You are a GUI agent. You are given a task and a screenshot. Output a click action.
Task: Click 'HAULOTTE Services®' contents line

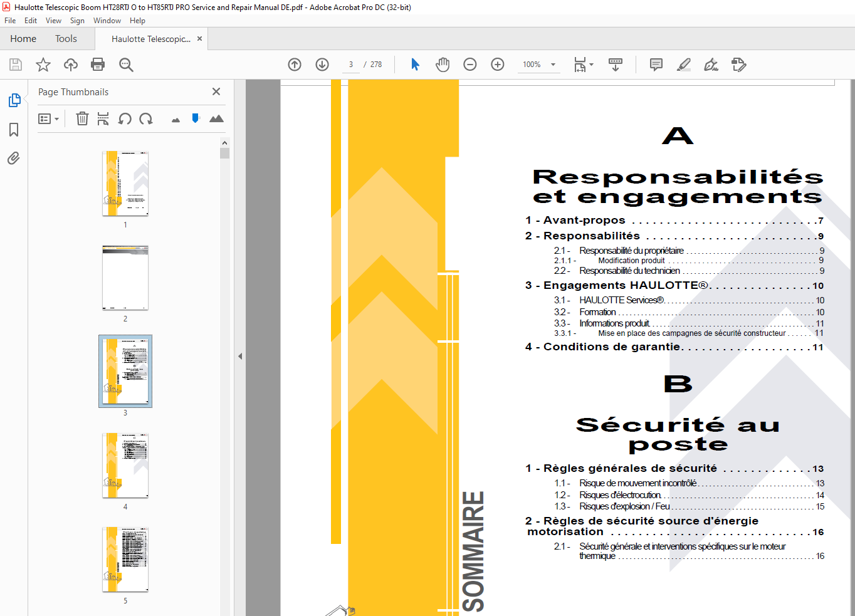tap(689, 300)
